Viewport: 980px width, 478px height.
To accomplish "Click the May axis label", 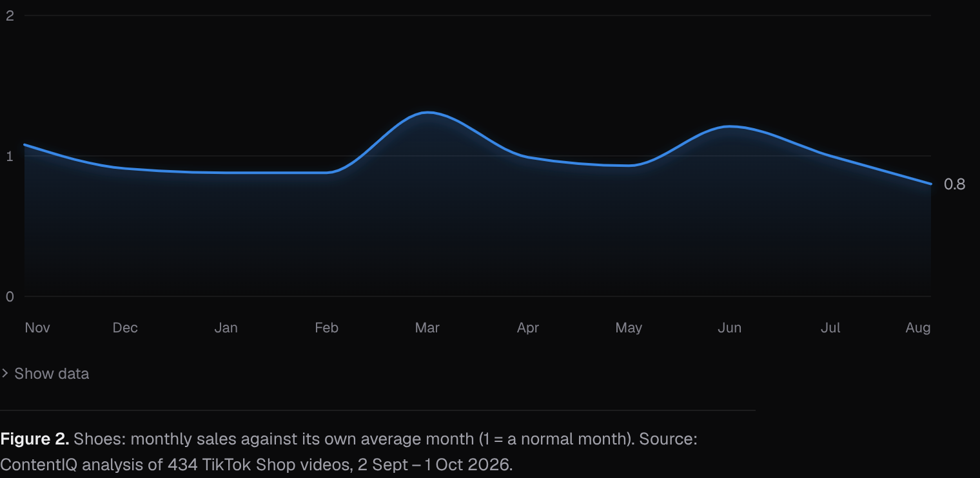I will pyautogui.click(x=629, y=328).
